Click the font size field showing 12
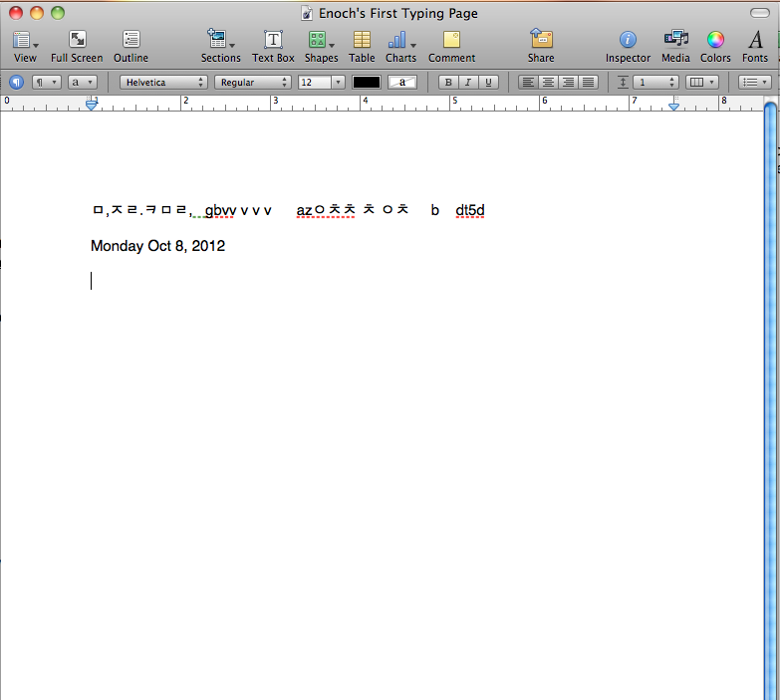This screenshot has height=700, width=780. 315,82
